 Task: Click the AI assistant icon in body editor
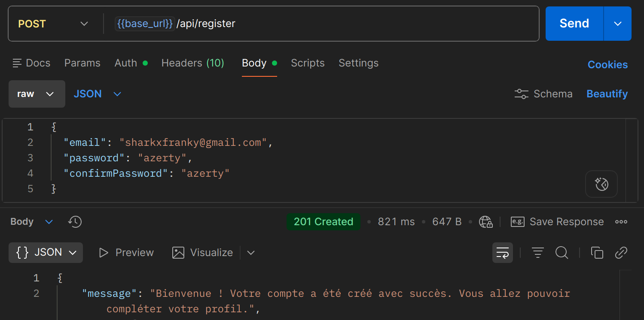coord(601,184)
